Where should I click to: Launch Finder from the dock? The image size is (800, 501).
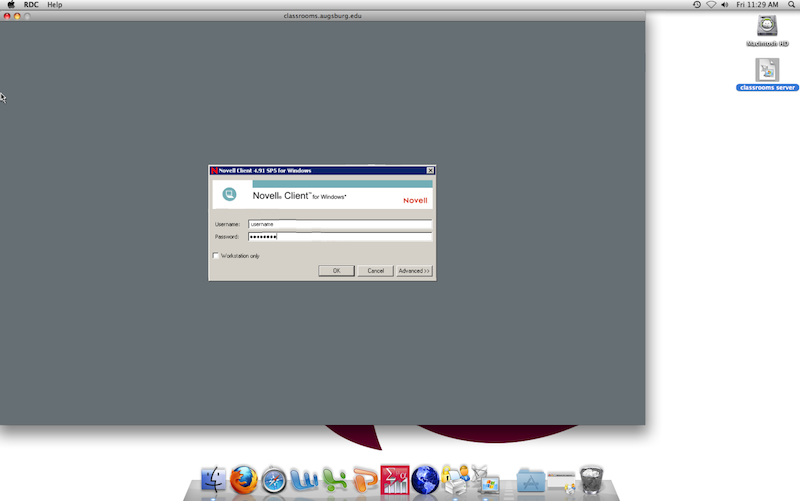[x=214, y=480]
